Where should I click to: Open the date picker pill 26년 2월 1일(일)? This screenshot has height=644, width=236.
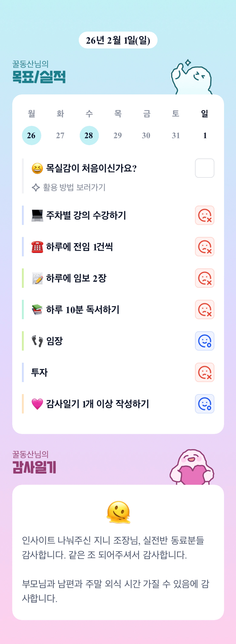point(118,40)
